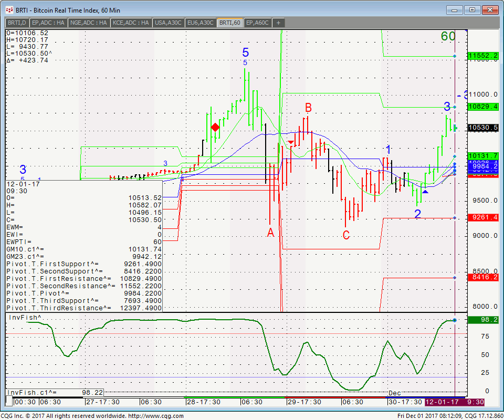Click the CQG application icon in title bar

(x=9, y=10)
